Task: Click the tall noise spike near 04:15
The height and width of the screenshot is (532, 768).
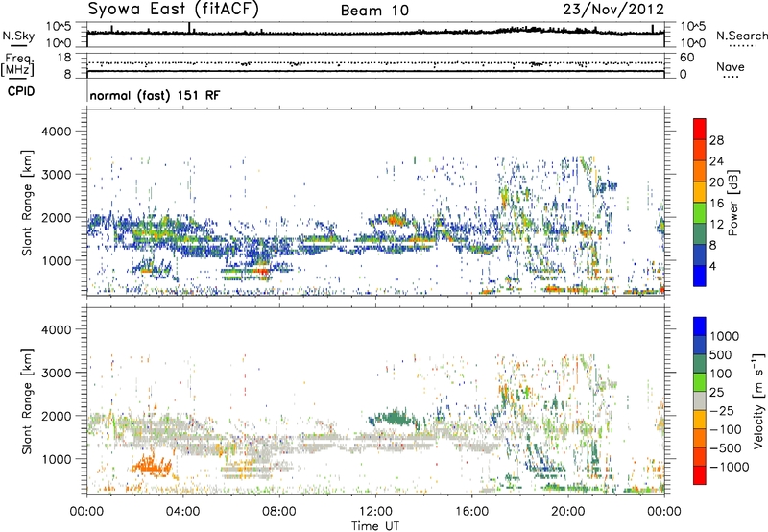Action: (189, 29)
